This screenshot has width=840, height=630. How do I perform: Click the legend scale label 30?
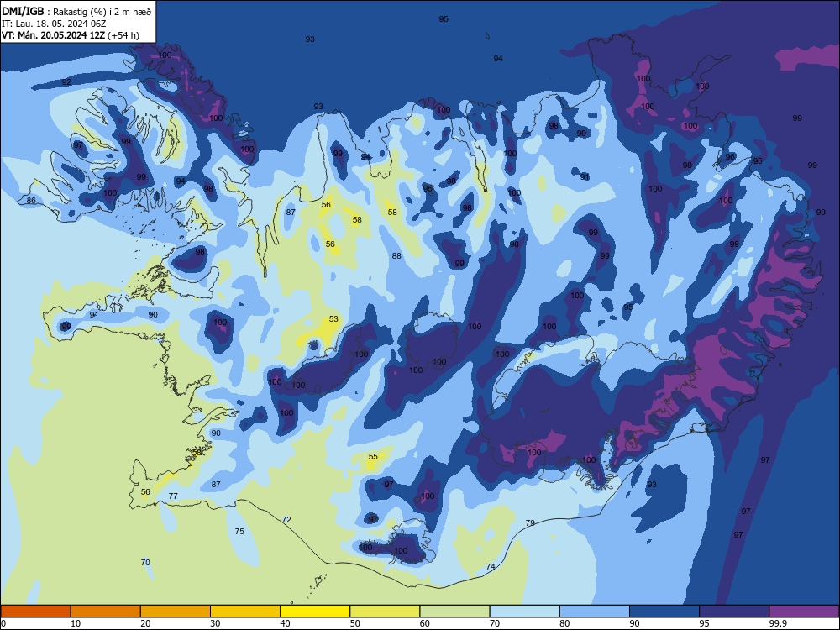215,623
